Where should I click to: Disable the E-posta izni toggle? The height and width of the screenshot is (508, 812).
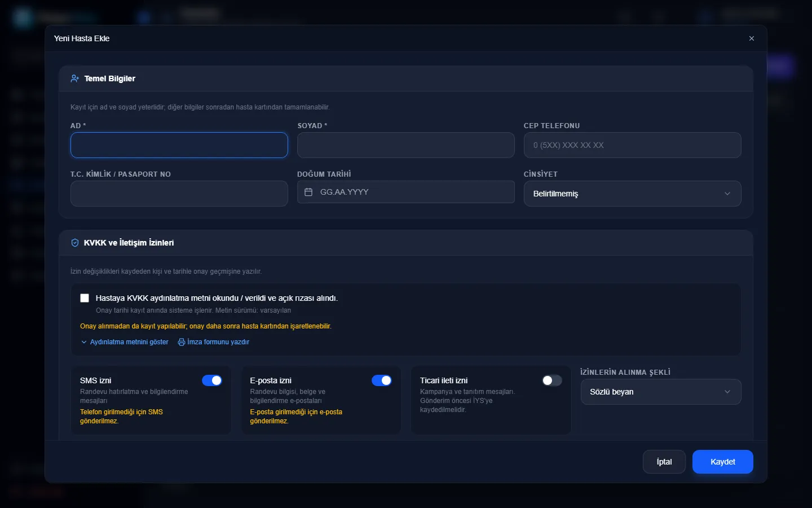coord(382,380)
